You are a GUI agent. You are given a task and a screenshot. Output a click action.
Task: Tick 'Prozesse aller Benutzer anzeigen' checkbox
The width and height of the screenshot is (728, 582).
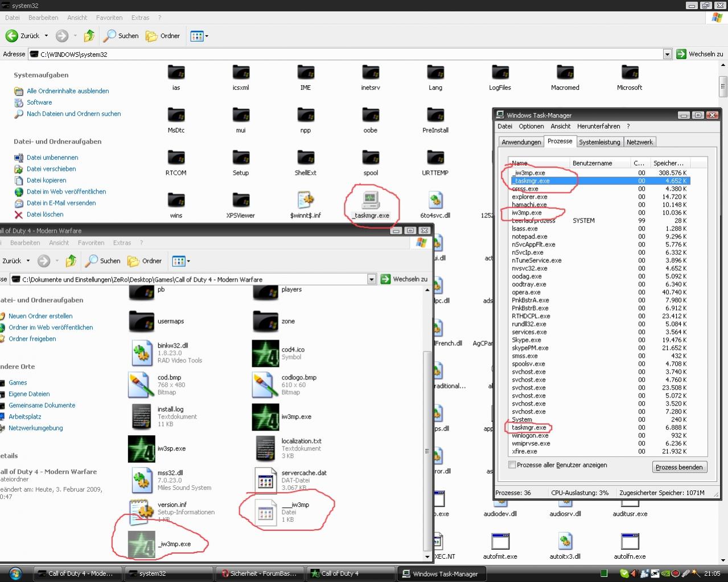[x=512, y=465]
